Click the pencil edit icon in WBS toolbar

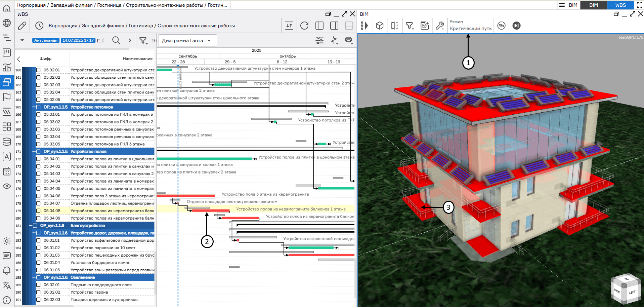pos(22,26)
